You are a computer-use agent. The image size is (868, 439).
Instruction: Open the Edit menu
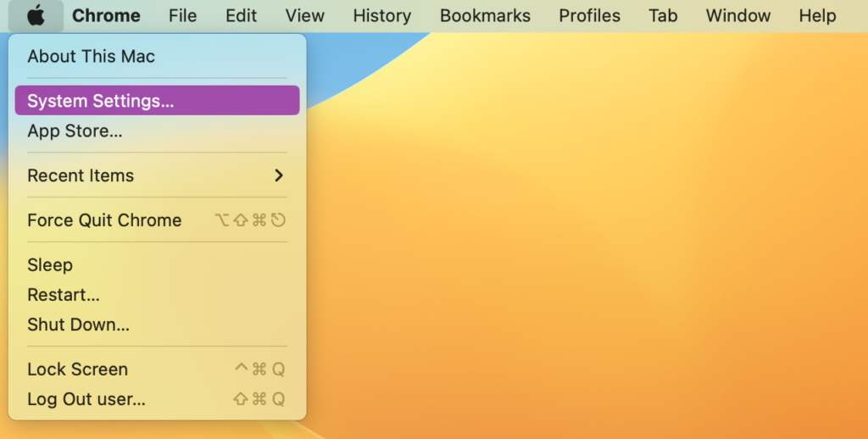point(242,16)
